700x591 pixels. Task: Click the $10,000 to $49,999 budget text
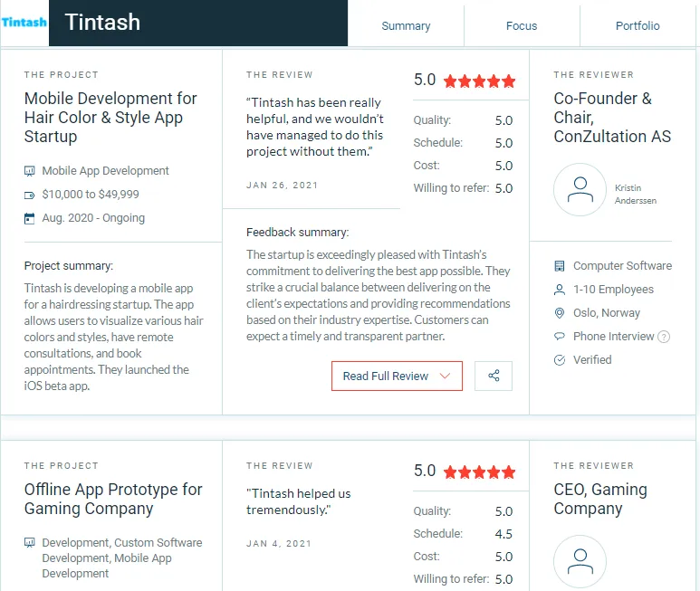click(x=91, y=195)
